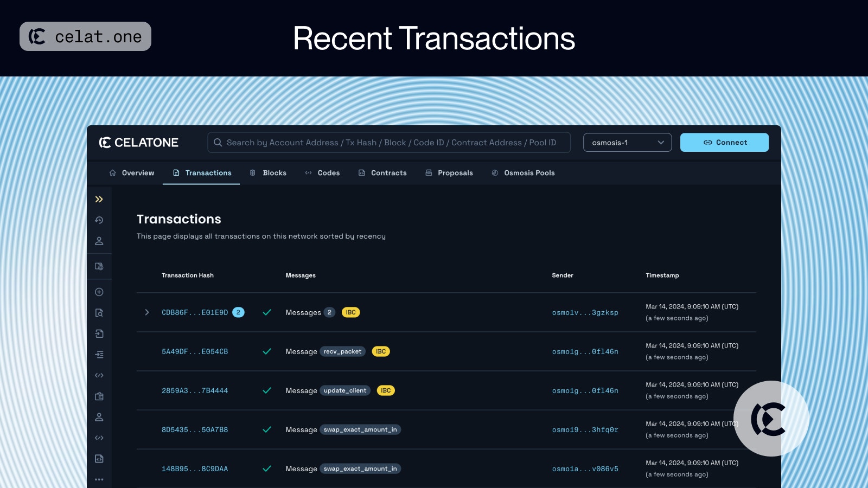Click swap_exact_amount_in tag on 148B95...8C9DAA row
Screen dimensions: 868x488
click(x=360, y=468)
